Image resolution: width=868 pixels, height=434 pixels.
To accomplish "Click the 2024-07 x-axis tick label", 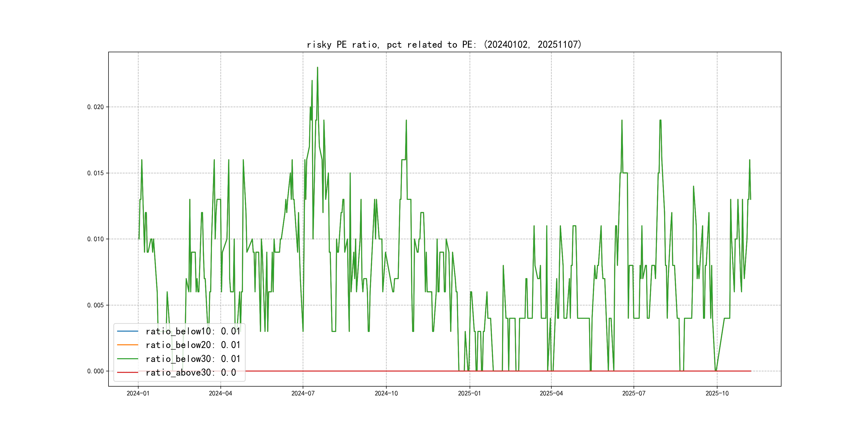I will point(303,393).
